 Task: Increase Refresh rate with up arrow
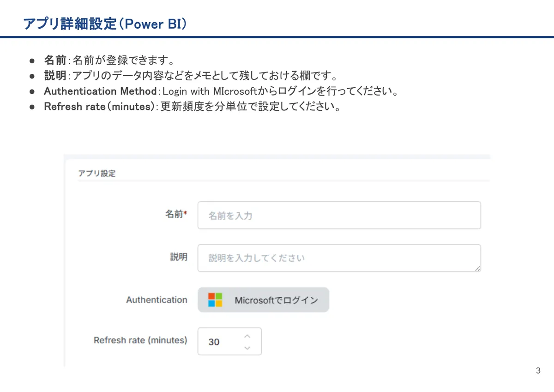[247, 336]
